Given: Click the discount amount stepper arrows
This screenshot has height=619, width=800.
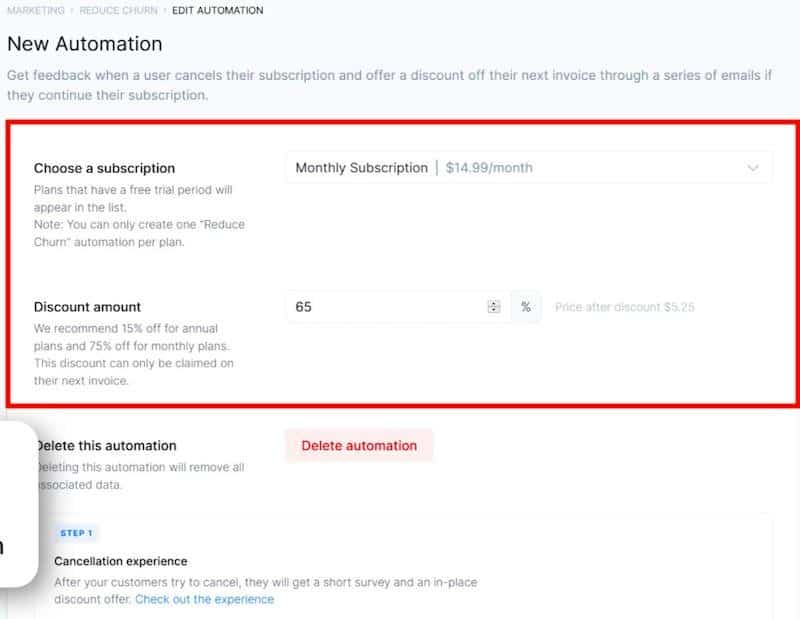Looking at the screenshot, I should click(493, 307).
